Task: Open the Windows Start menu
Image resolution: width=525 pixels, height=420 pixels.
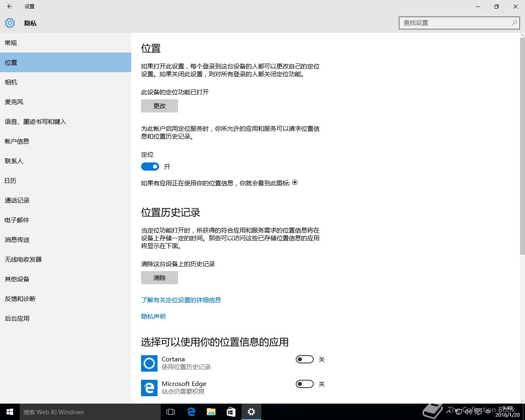Action: pyautogui.click(x=10, y=412)
